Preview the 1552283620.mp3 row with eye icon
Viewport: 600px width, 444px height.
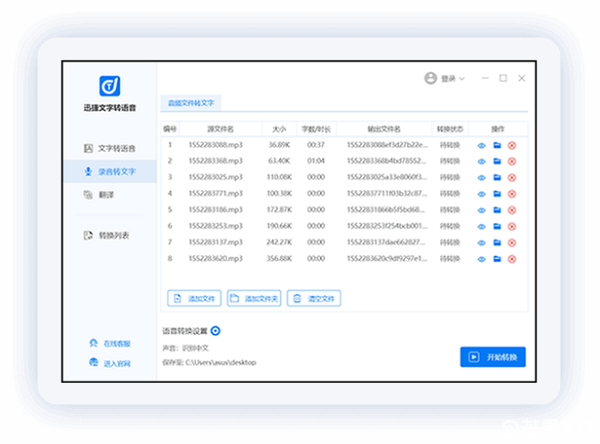pyautogui.click(x=481, y=260)
